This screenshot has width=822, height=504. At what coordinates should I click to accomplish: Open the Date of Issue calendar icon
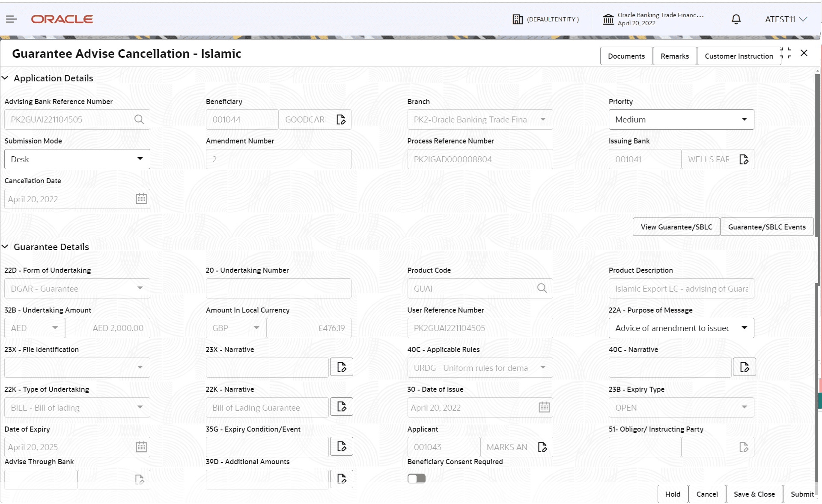coord(544,407)
